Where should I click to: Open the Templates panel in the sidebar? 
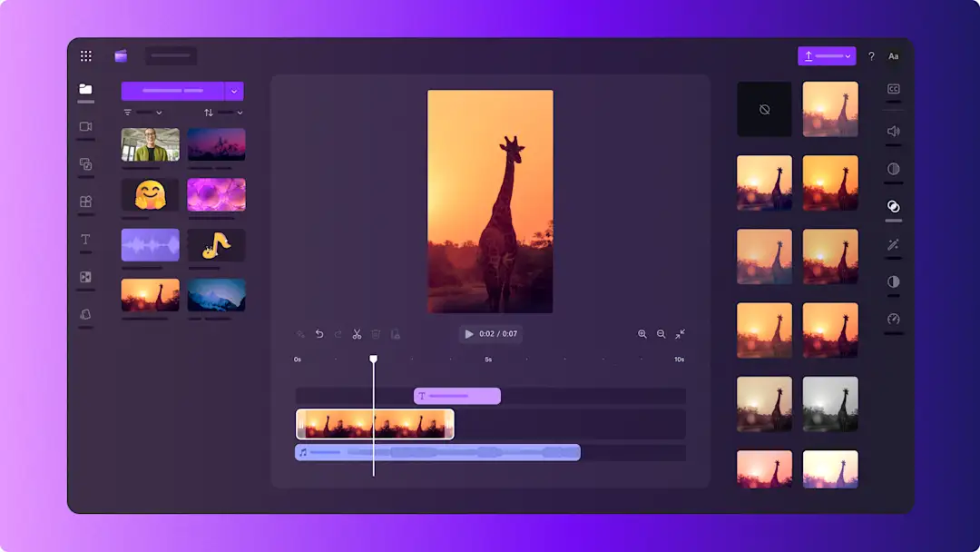click(x=85, y=202)
